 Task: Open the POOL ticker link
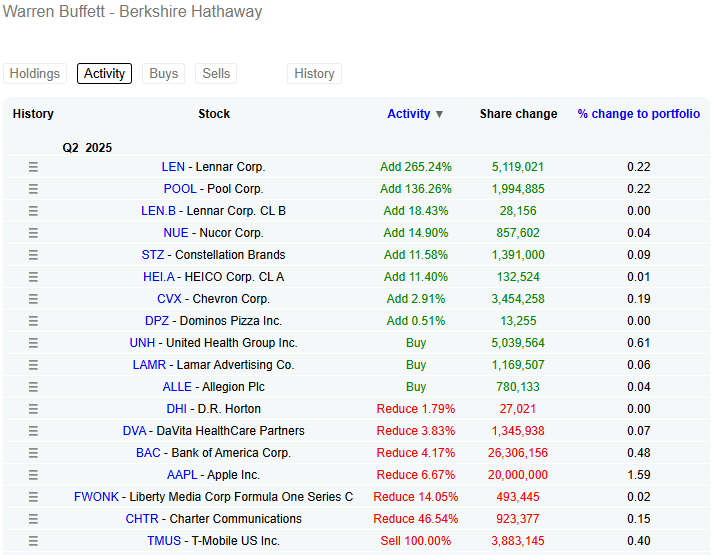tap(180, 189)
